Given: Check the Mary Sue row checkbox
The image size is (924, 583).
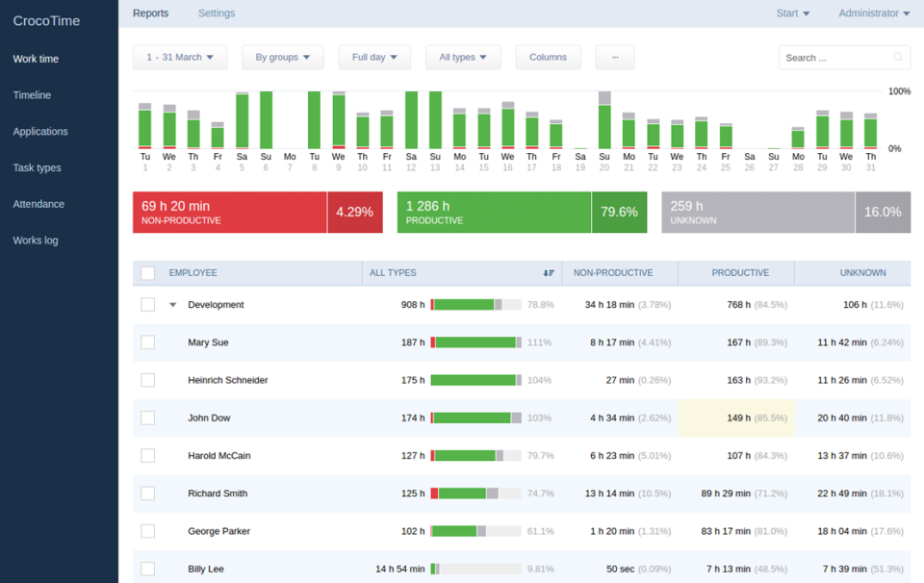Looking at the screenshot, I should (147, 342).
